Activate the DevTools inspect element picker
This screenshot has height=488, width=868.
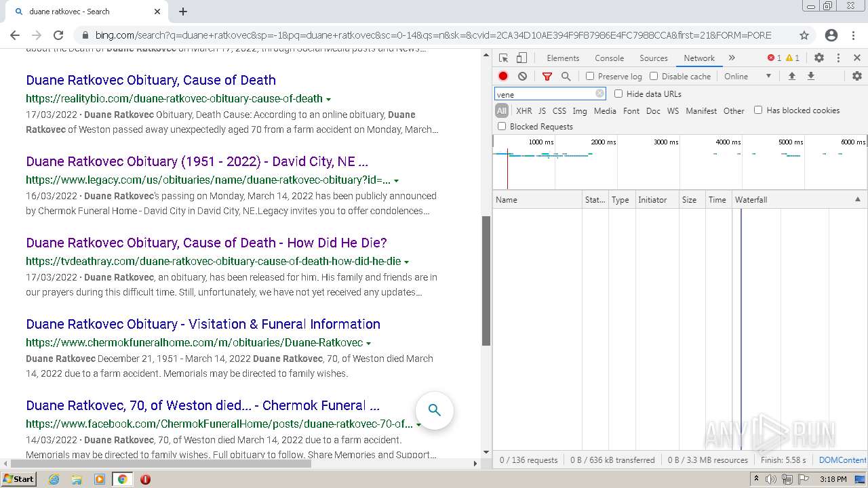coord(503,58)
